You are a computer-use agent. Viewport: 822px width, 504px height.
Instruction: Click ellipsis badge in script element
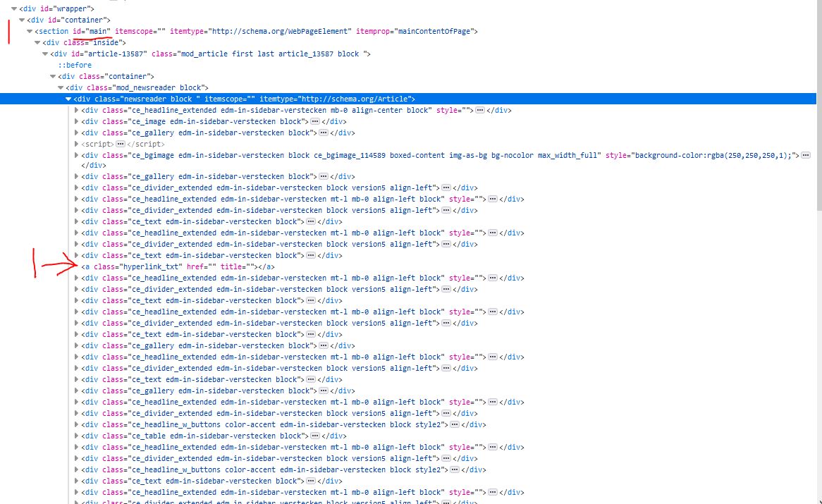[x=120, y=144]
